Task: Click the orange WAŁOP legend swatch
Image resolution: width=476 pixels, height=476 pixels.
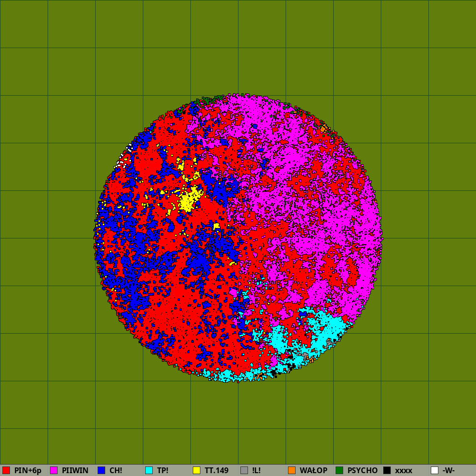Action: (x=292, y=470)
